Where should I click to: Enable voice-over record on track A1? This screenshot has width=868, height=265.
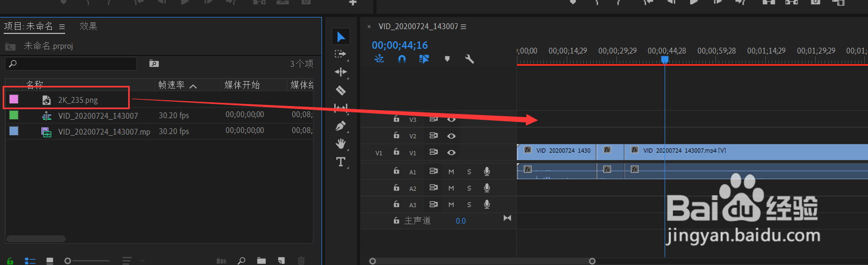click(x=487, y=171)
